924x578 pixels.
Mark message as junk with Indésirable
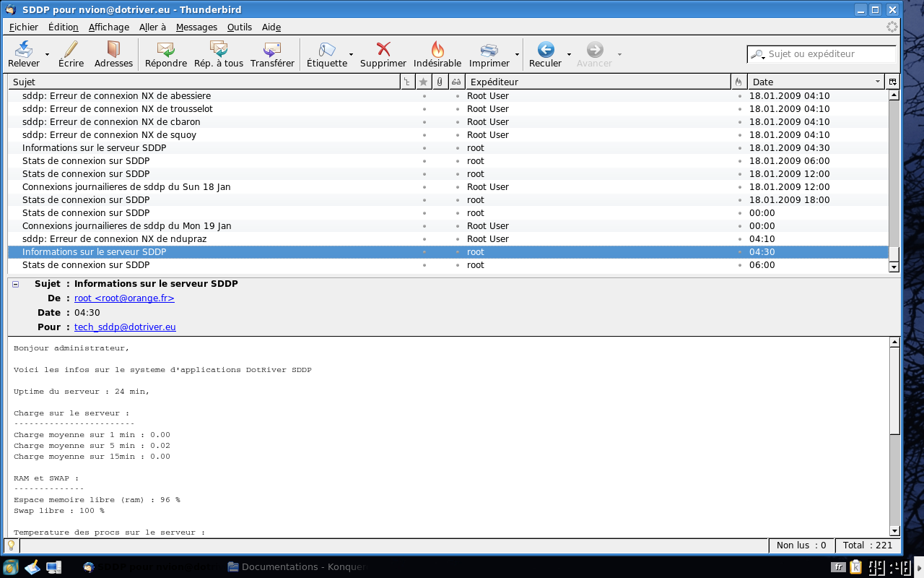click(x=437, y=50)
